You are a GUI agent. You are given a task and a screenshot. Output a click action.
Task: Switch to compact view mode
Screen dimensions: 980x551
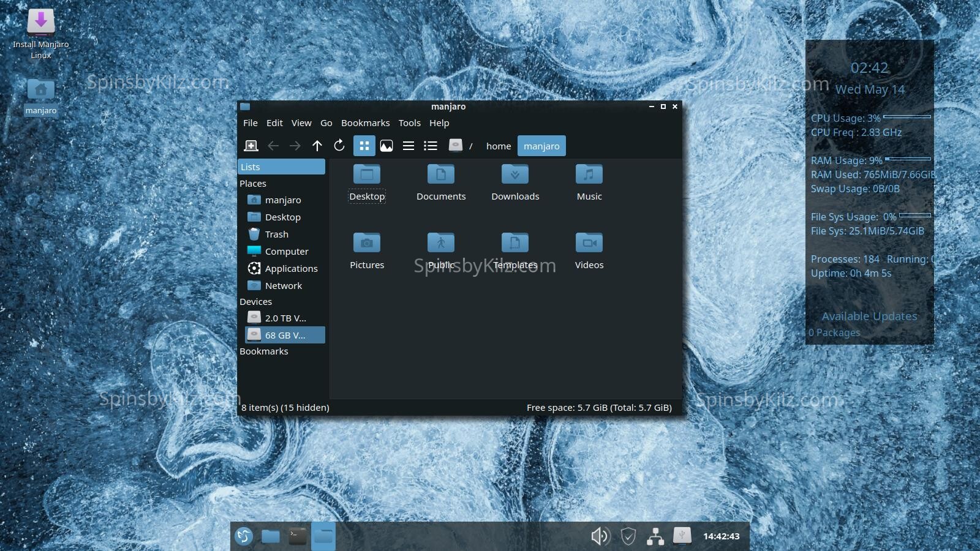click(409, 146)
